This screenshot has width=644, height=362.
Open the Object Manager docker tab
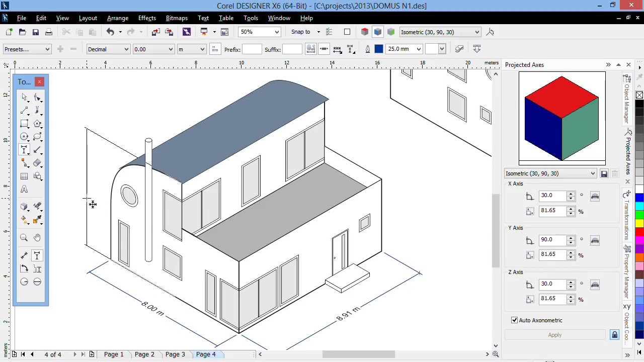[x=627, y=99]
